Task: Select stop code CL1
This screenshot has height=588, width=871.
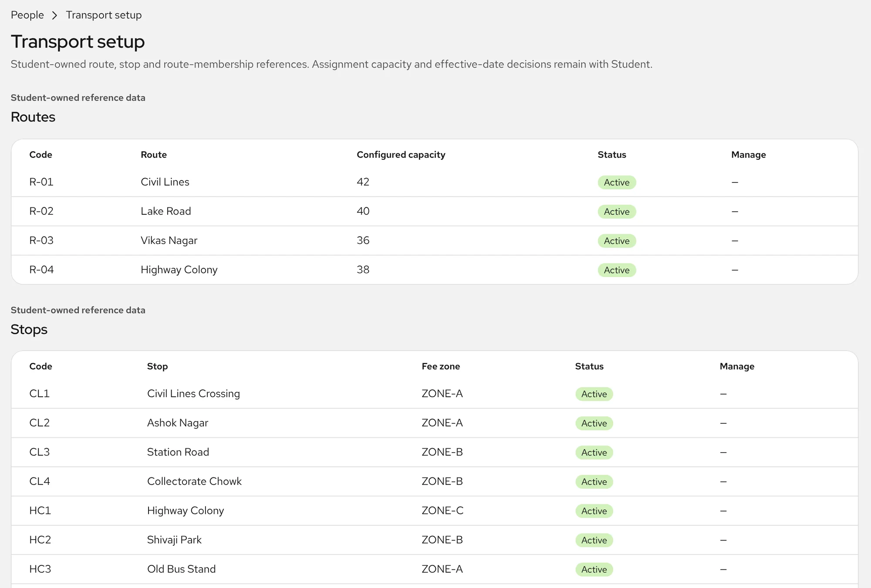Action: click(40, 393)
